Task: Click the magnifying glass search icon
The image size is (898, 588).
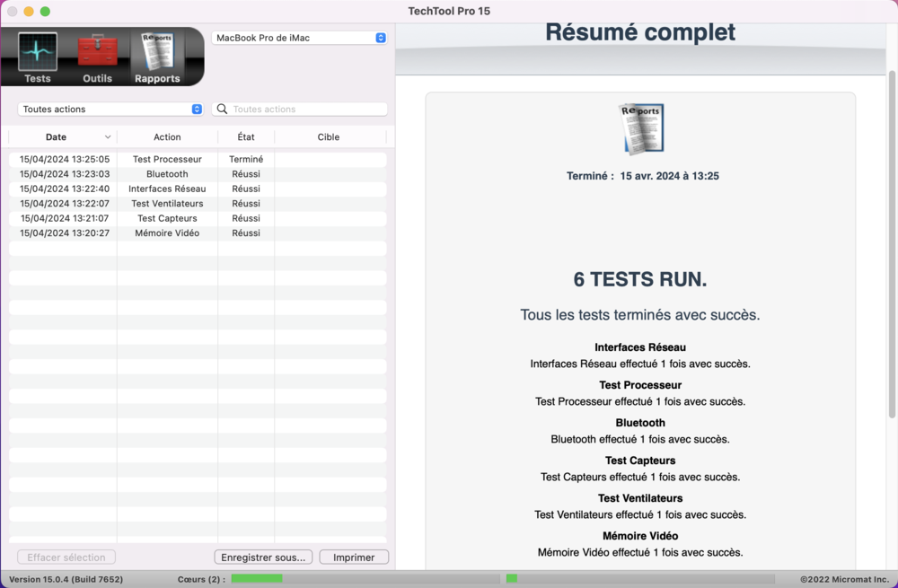Action: click(x=223, y=110)
